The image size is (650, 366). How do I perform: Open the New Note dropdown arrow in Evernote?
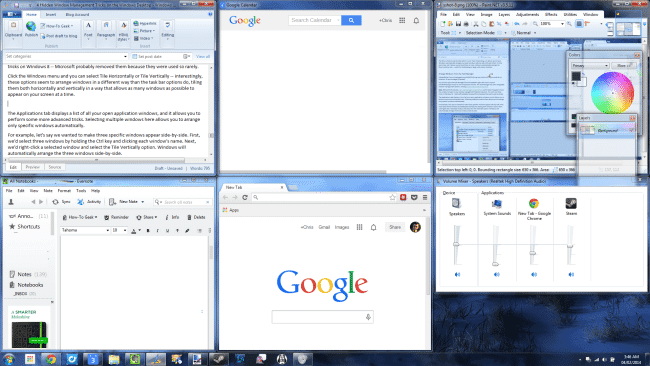pyautogui.click(x=143, y=202)
